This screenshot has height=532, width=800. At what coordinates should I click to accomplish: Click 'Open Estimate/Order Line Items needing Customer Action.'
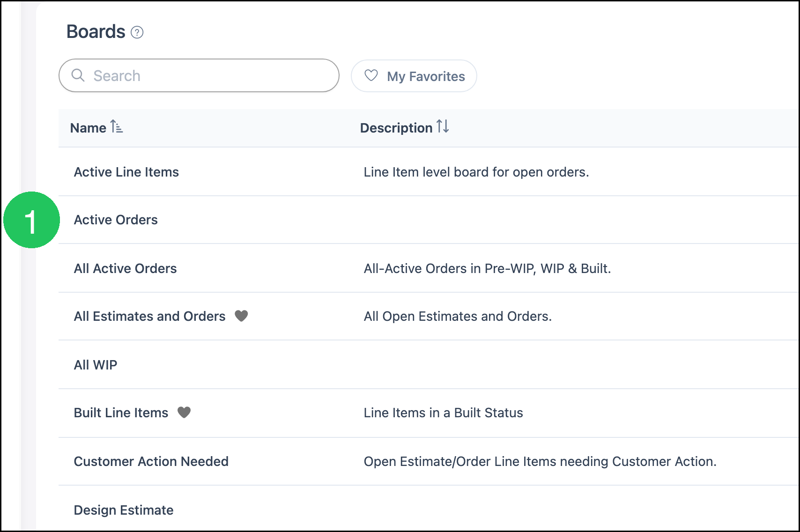click(540, 461)
